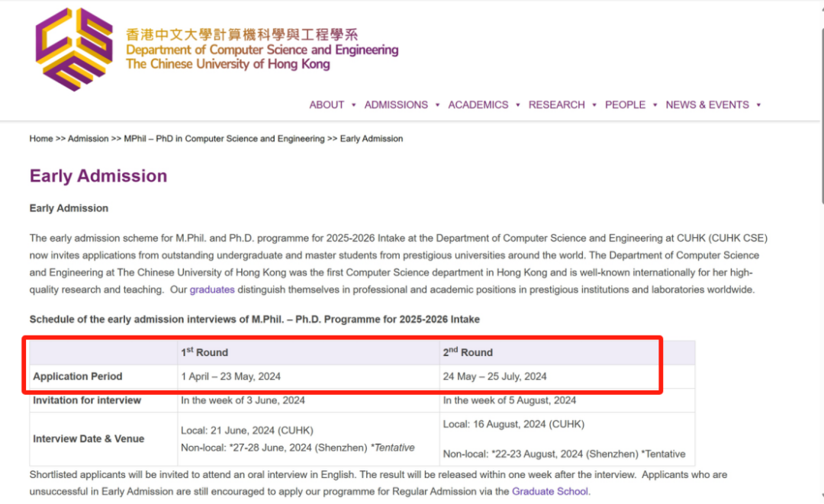Open the PEOPLE menu
The image size is (824, 504).
pos(625,105)
